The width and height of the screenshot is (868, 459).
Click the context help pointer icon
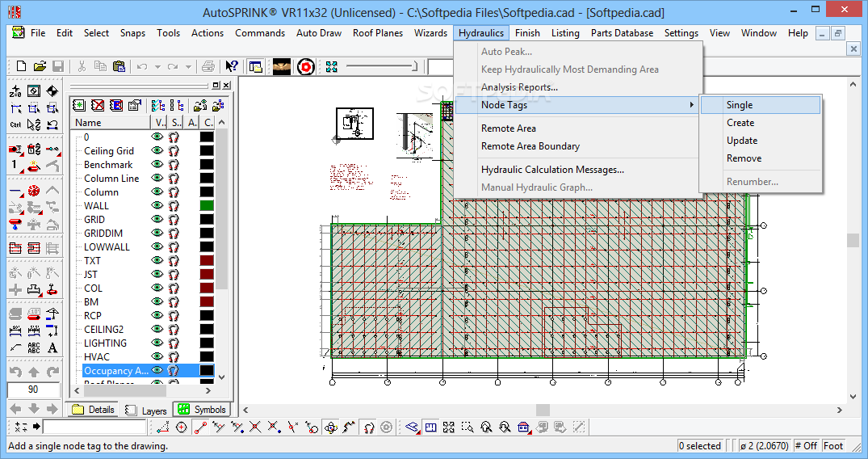pyautogui.click(x=232, y=66)
